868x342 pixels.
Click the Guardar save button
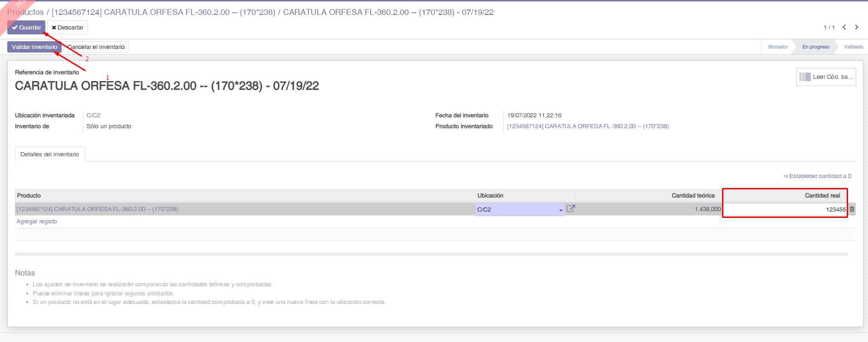(x=26, y=28)
